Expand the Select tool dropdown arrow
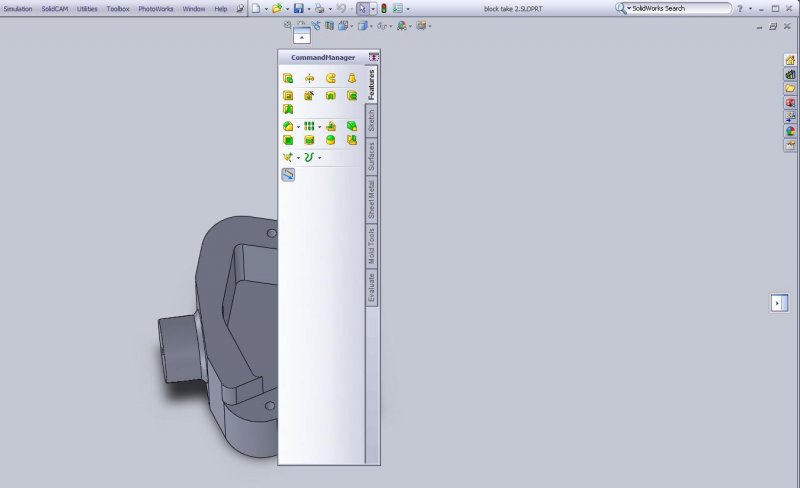Viewport: 800px width, 488px height. [x=373, y=9]
